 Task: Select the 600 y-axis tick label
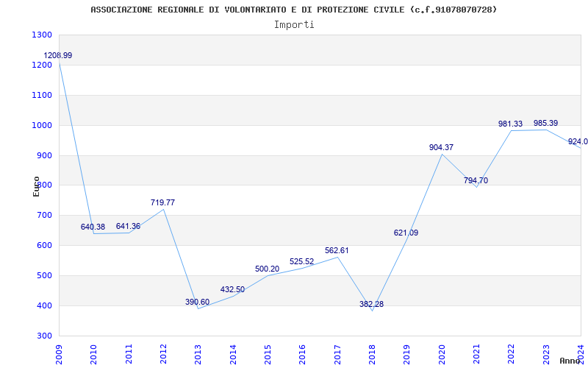(x=44, y=246)
